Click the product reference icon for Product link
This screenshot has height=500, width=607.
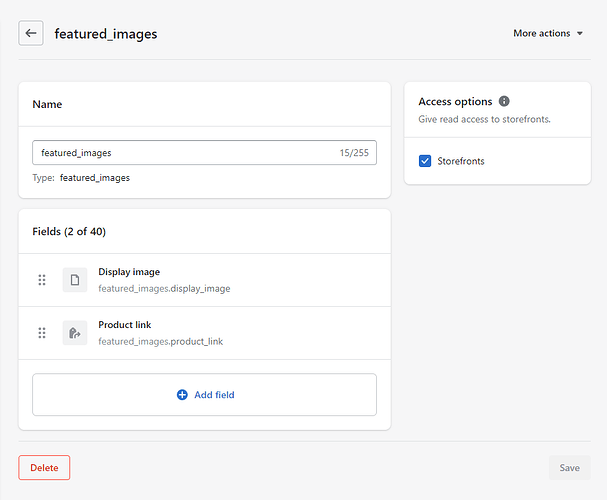(75, 333)
